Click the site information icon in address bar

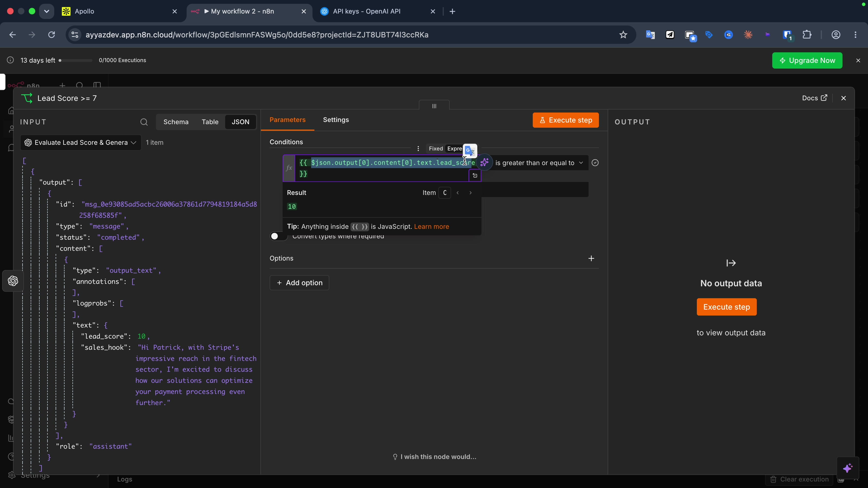pyautogui.click(x=75, y=35)
